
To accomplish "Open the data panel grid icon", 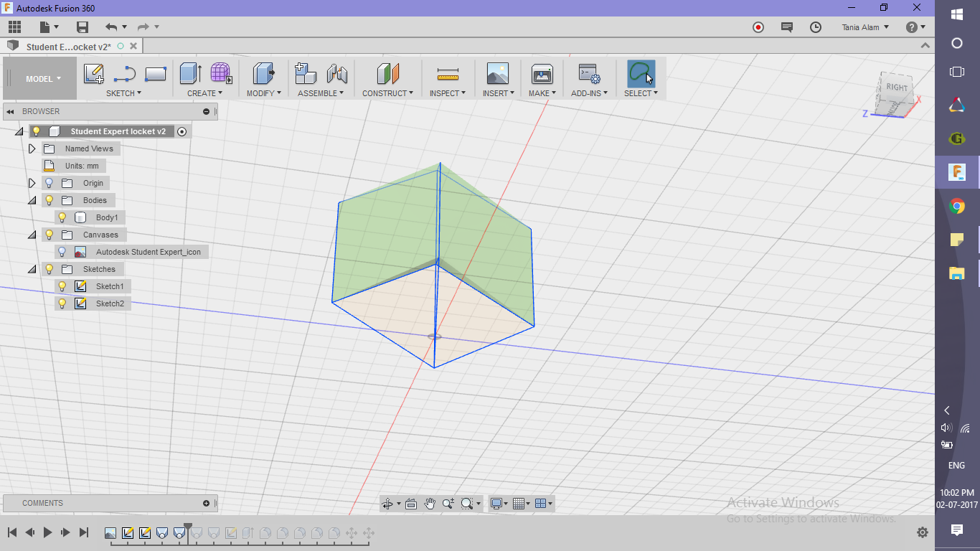I will (14, 27).
